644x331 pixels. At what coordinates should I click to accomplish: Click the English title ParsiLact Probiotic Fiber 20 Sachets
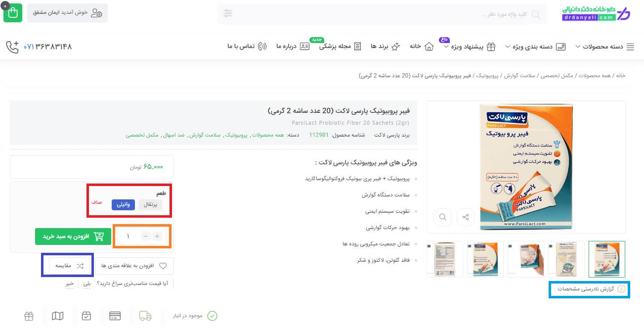click(x=350, y=122)
